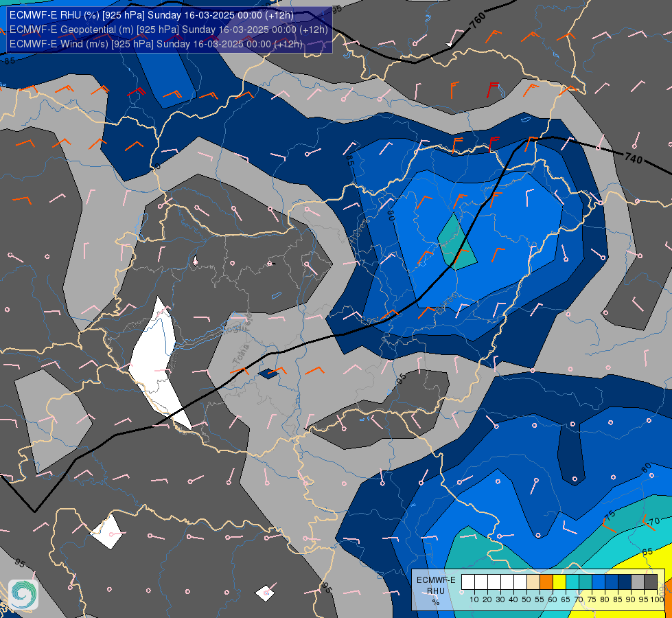Click the ECMWF-E RHU % legend title
The width and height of the screenshot is (672, 618).
pos(436,591)
